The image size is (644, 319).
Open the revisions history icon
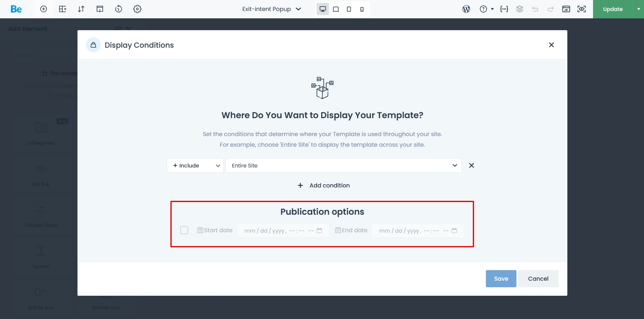(119, 9)
